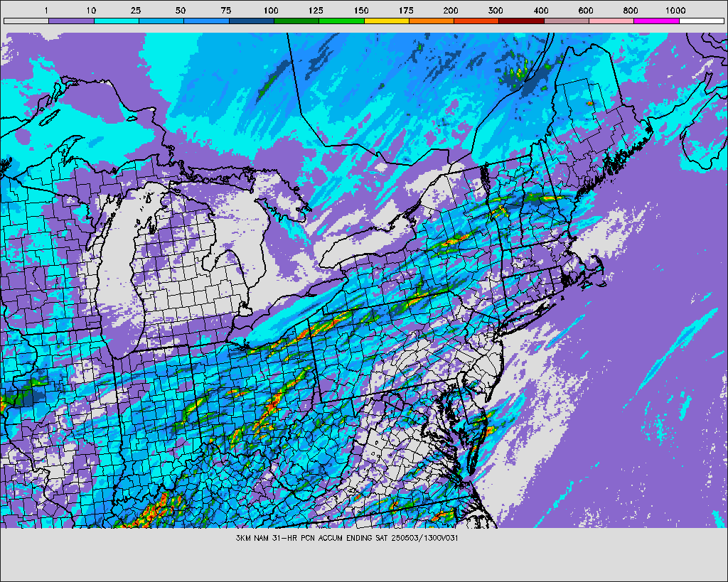Image resolution: width=728 pixels, height=582 pixels.
Task: Select the legend value "400"
Action: tap(541, 10)
